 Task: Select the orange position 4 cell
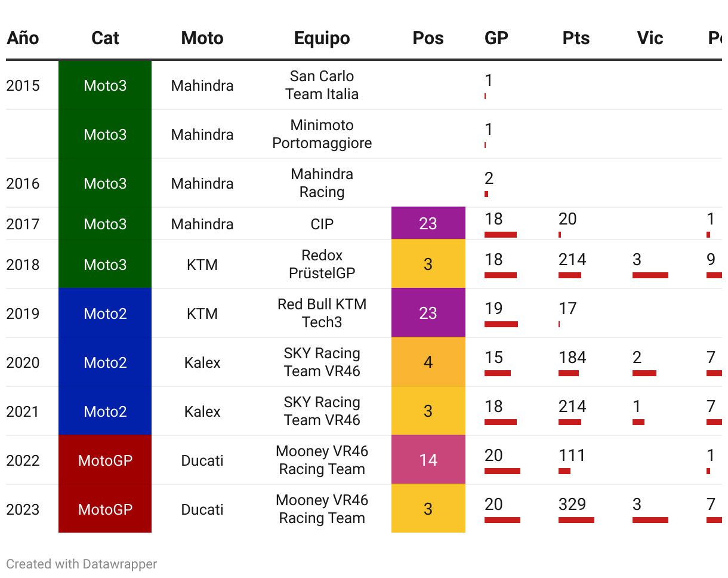tap(428, 362)
